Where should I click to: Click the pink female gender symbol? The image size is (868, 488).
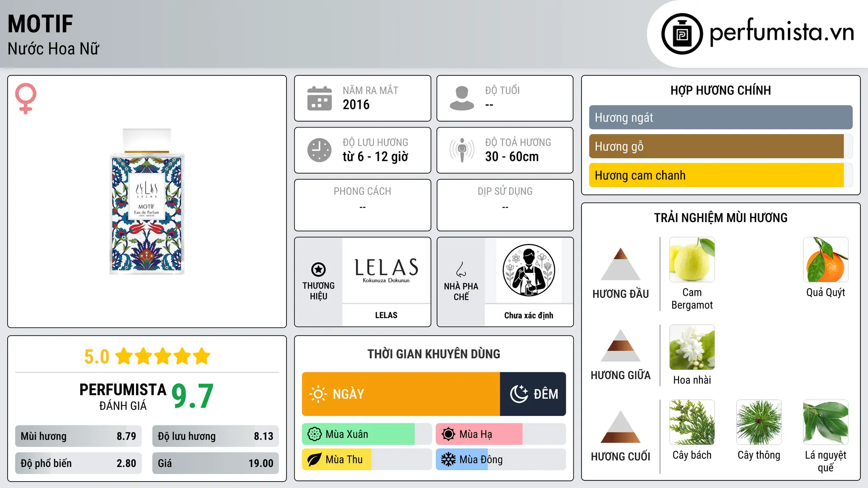coord(26,99)
